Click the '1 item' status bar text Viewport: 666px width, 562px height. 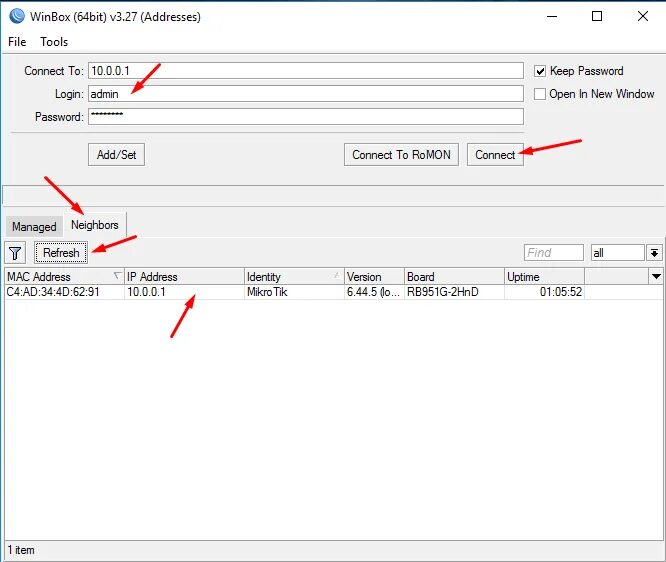point(21,550)
